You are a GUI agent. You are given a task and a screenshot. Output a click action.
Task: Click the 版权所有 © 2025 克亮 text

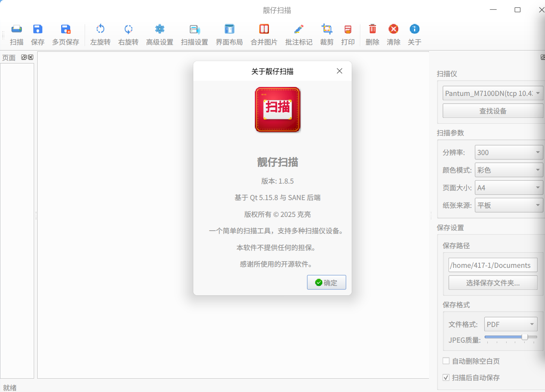[x=278, y=215]
